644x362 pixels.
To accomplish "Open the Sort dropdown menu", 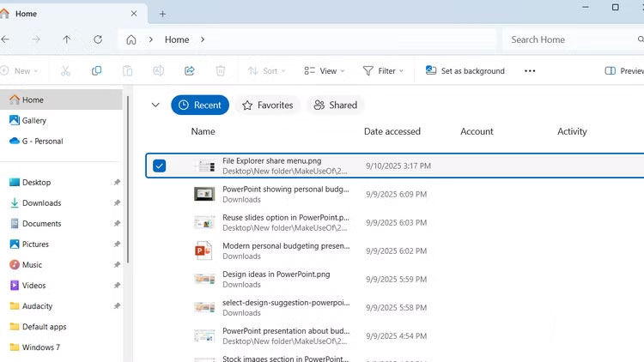I will pyautogui.click(x=268, y=71).
